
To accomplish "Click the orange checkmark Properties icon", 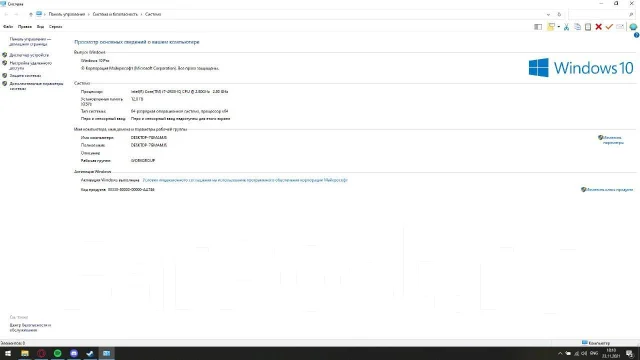I will (609, 27).
